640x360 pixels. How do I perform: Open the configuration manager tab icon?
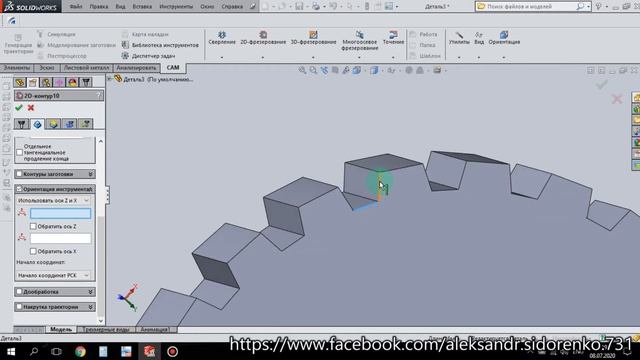[x=46, y=82]
